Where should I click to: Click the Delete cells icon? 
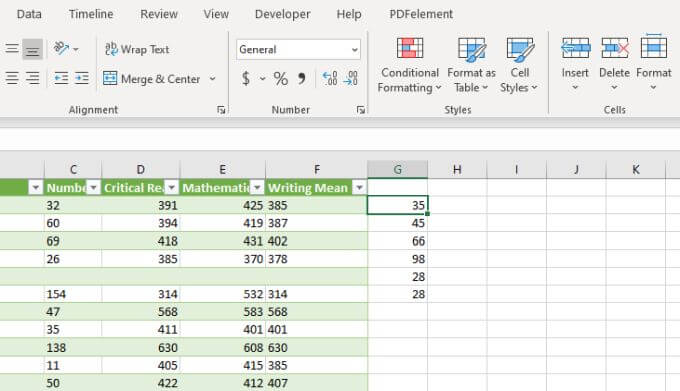click(615, 48)
